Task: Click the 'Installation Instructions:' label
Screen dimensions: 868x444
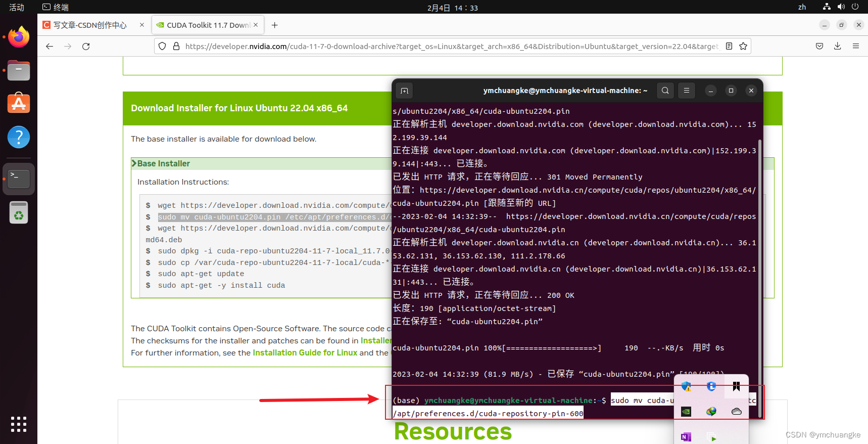Action: click(183, 182)
